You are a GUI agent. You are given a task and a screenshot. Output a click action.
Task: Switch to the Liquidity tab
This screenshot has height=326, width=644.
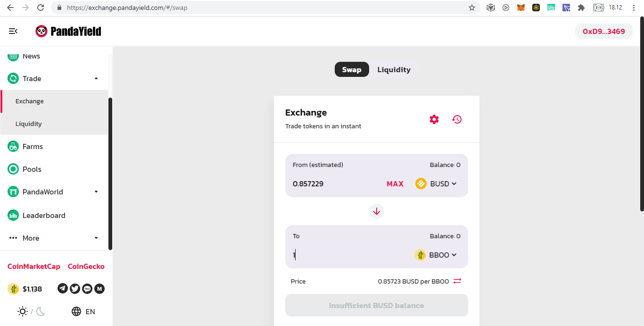point(394,69)
